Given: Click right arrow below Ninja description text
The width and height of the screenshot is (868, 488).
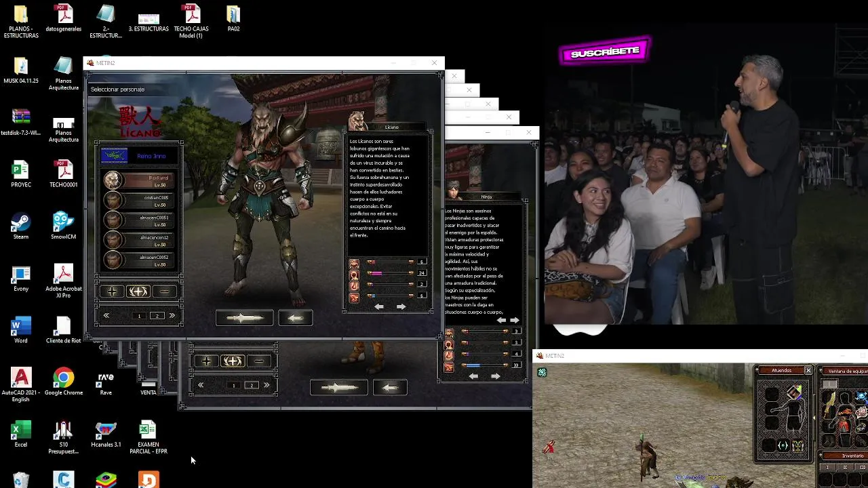Looking at the screenshot, I should (515, 320).
